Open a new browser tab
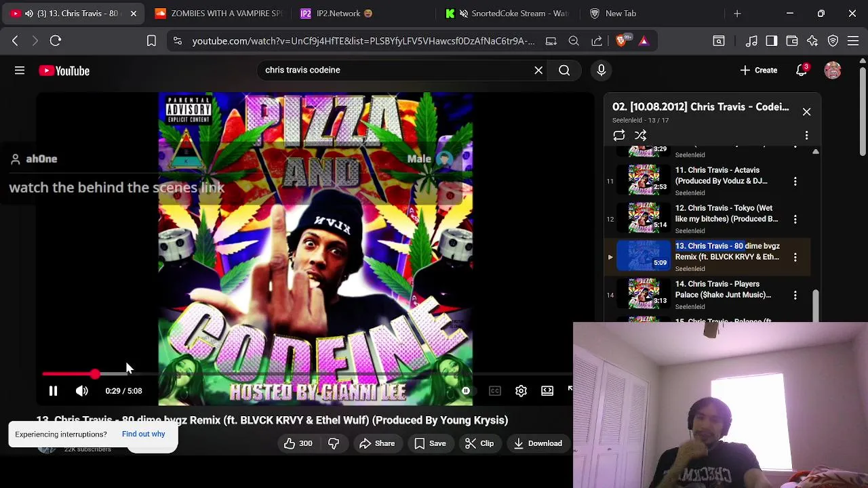Screen dimensions: 868x488 737,14
